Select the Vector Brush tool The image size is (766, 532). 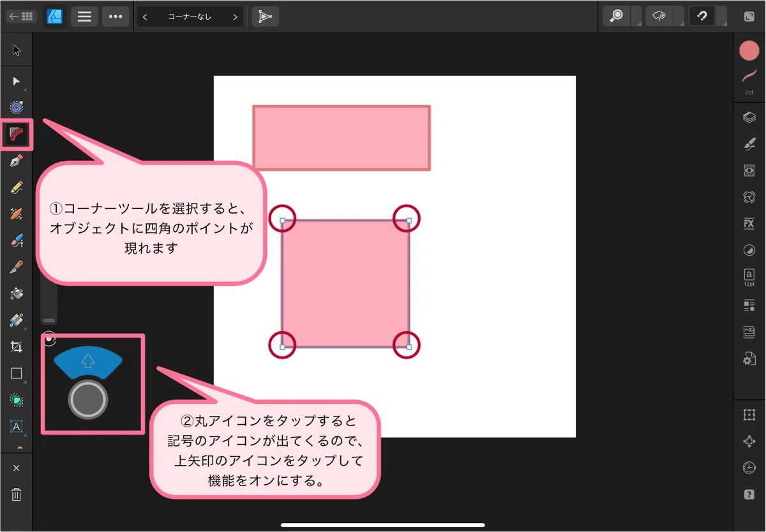(17, 214)
